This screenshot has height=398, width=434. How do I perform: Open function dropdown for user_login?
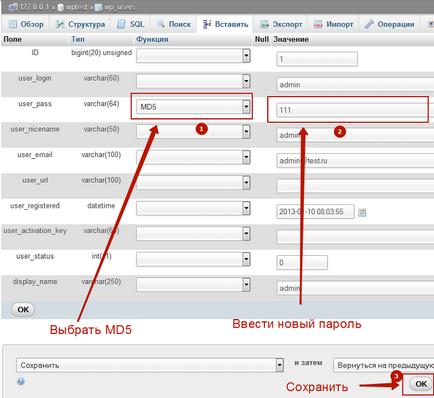click(193, 81)
